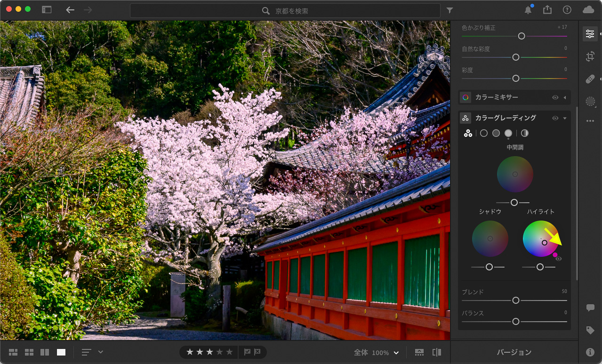Expand the カラーミキサー panel arrow
602x364 pixels.
(x=565, y=97)
